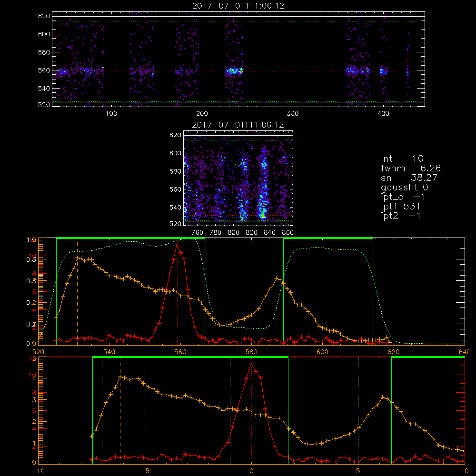Viewport: 476px width, 476px height.
Task: Click the '860' x-axis label of small image
Action: coord(288,233)
